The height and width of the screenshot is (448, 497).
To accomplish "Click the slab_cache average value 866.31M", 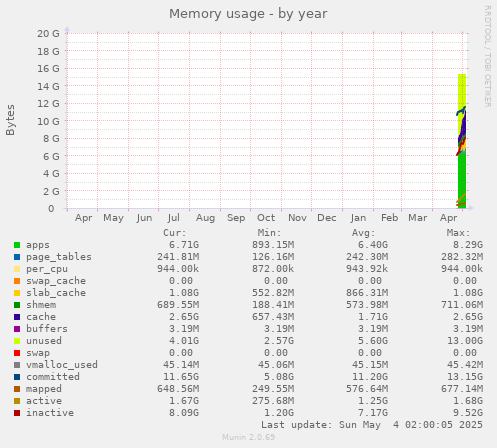I will (367, 293).
